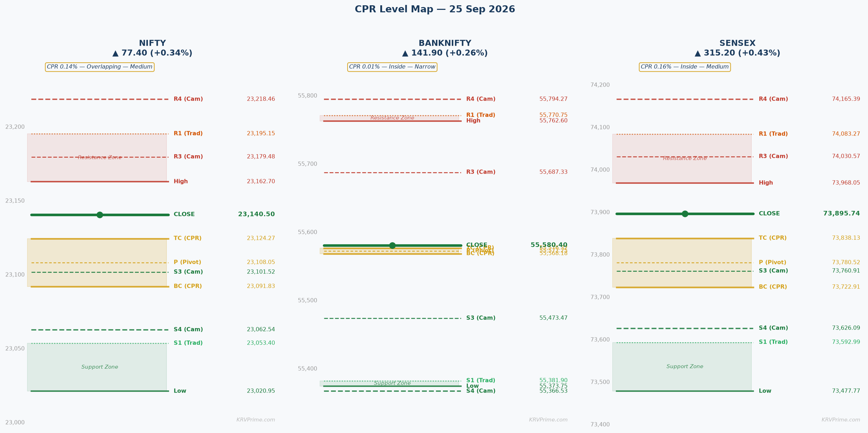Screen dimensions: 868x433
Task: Select NIFTY R1 (Trad) value 23,195.15
Action: (261, 134)
